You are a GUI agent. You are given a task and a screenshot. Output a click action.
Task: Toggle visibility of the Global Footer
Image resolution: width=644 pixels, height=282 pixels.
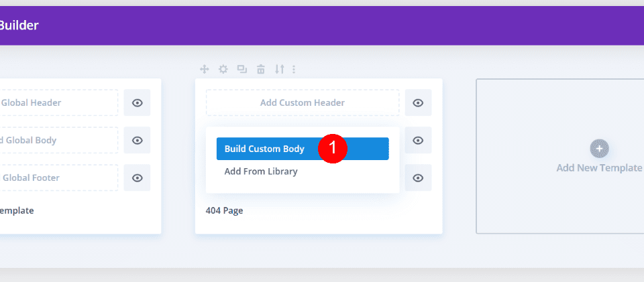137,178
